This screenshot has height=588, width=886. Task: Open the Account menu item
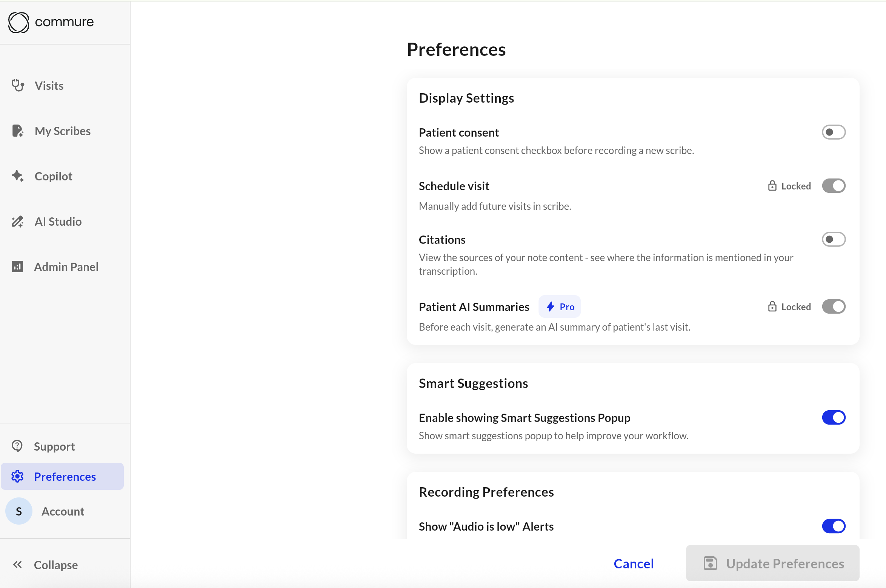click(63, 511)
